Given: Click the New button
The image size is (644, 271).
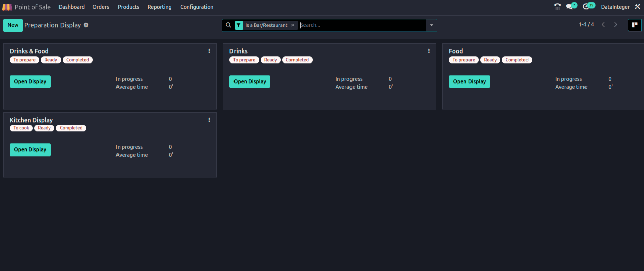Looking at the screenshot, I should [x=13, y=25].
